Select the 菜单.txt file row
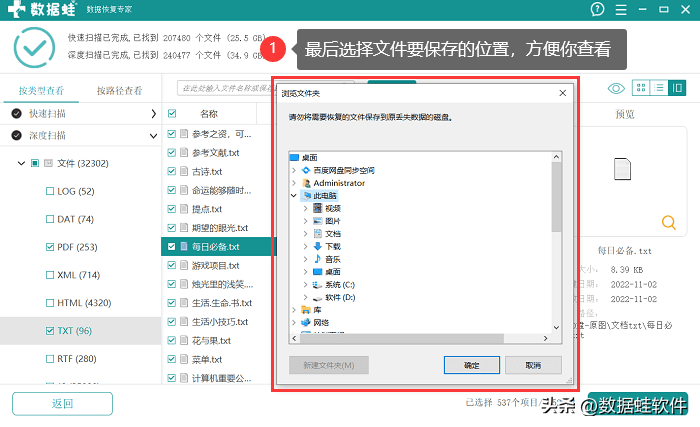The image size is (700, 427). [219, 359]
